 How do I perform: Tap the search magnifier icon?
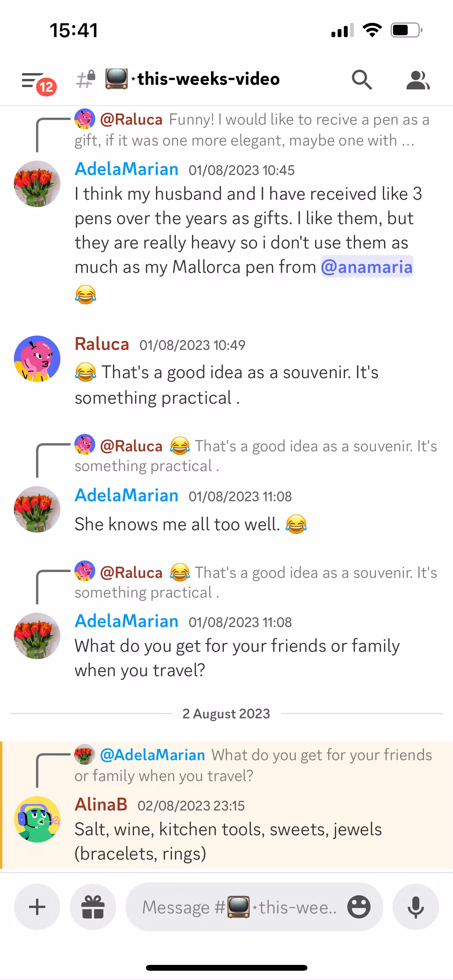(x=362, y=80)
